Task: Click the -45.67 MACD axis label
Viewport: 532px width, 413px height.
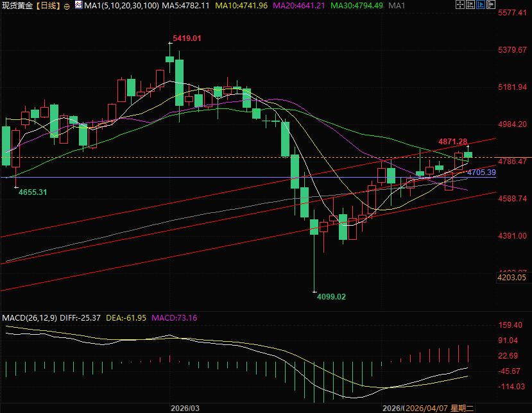Action: coord(510,371)
